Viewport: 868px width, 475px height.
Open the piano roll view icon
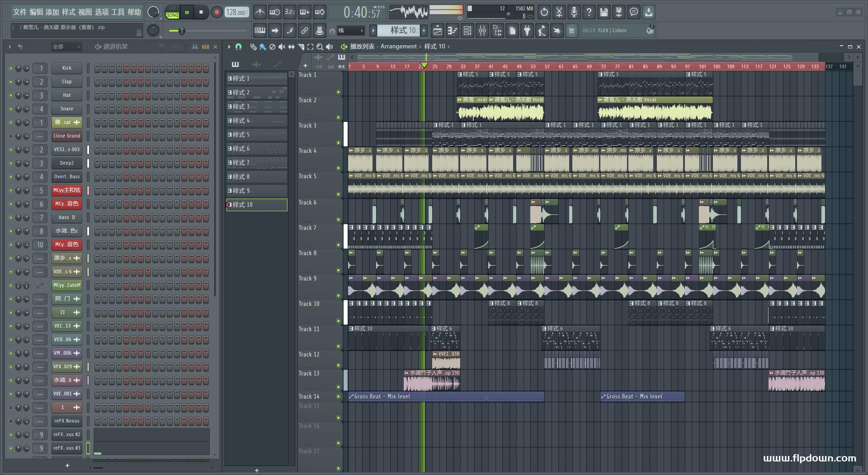tap(452, 31)
